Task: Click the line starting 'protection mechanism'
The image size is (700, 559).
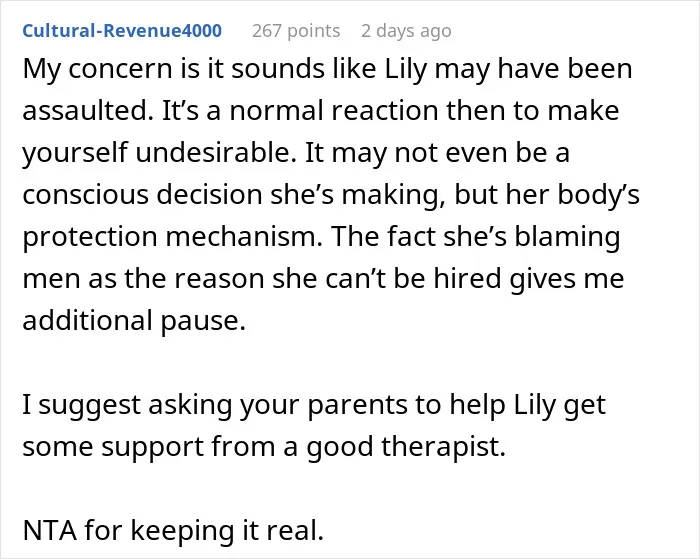Action: point(321,237)
